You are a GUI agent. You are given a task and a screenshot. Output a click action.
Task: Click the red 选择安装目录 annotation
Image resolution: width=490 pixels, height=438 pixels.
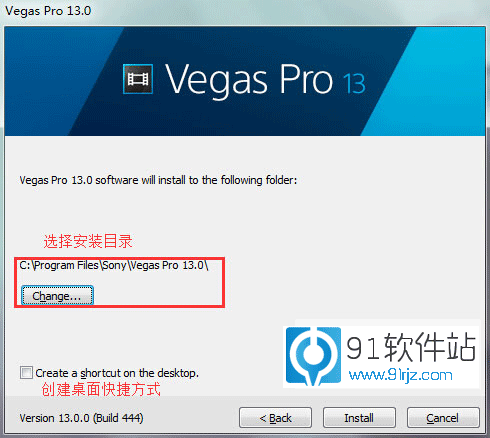tap(88, 241)
